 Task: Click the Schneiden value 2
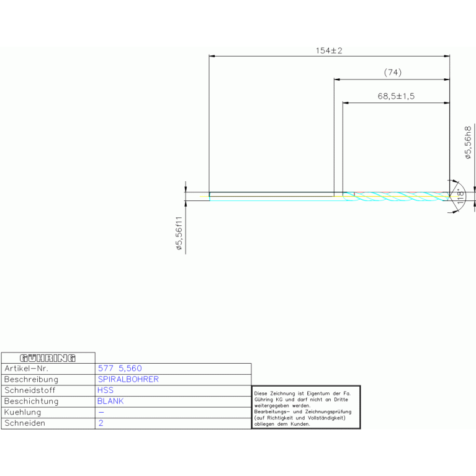tap(101, 423)
